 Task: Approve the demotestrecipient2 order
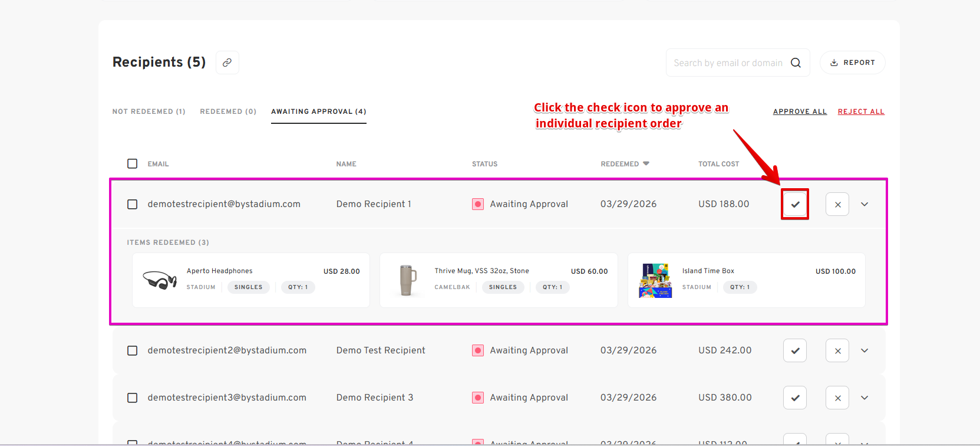coord(795,350)
